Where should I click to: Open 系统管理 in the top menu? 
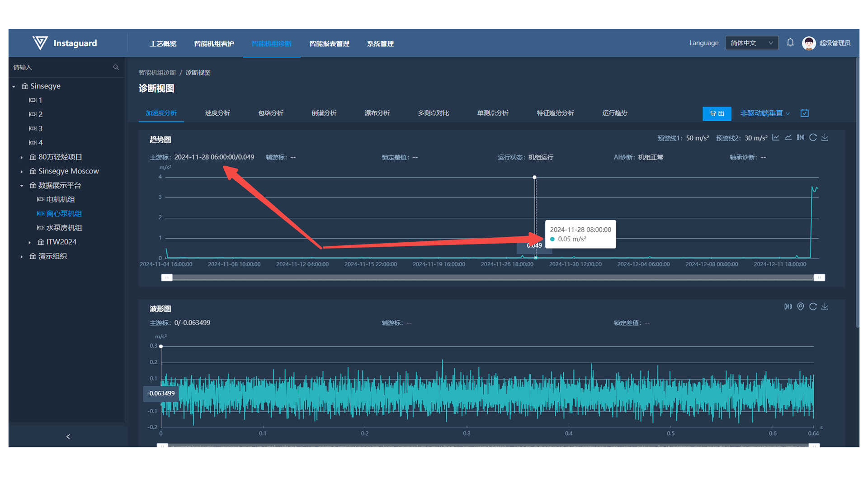[380, 43]
